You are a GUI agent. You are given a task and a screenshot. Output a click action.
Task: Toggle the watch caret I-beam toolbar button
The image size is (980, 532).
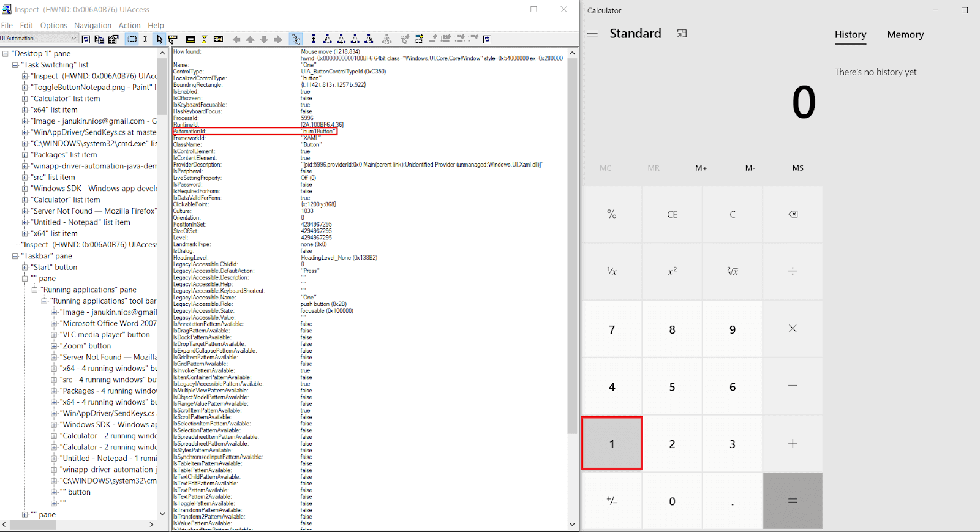(145, 39)
